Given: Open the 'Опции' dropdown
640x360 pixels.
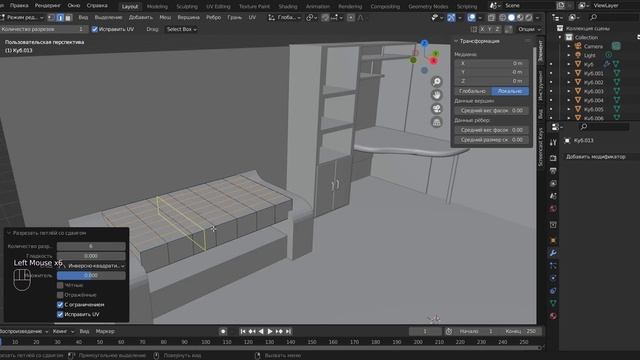Looking at the screenshot, I should point(529,29).
